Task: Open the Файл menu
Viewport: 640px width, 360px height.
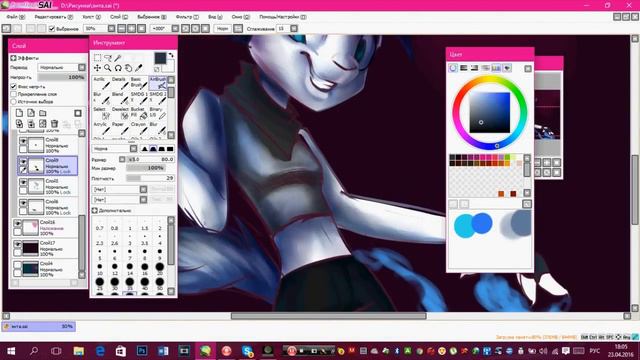Action: [16, 17]
